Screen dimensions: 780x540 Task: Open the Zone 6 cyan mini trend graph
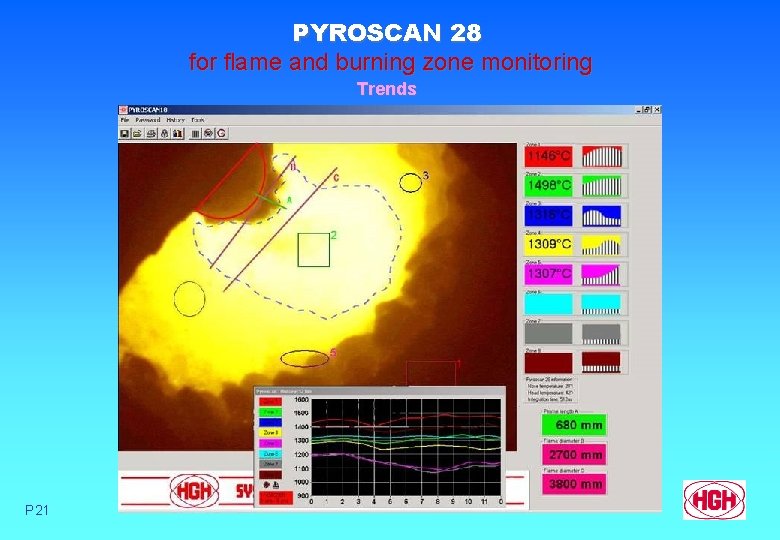tap(602, 304)
